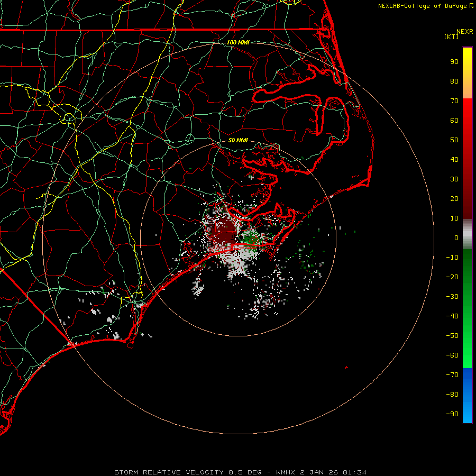Click the 0 value on velocity scale

456,237
